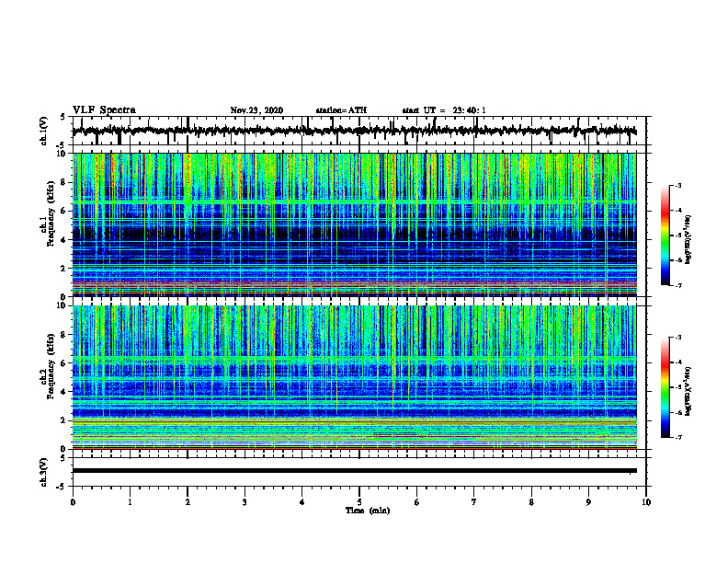Screen dimensions: 728x563
Task: Click the log(PSD) label beside ch.1 colorbar
Action: click(x=688, y=239)
